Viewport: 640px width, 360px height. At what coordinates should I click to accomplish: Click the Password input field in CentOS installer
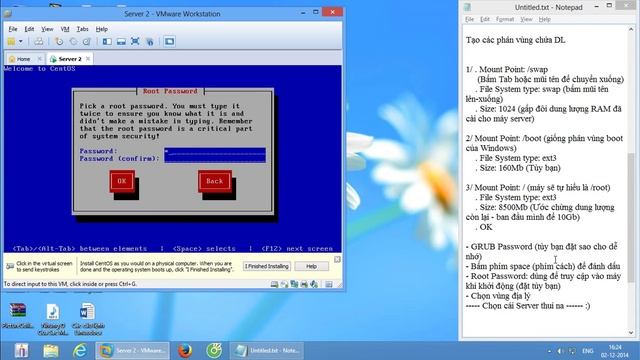[215, 151]
